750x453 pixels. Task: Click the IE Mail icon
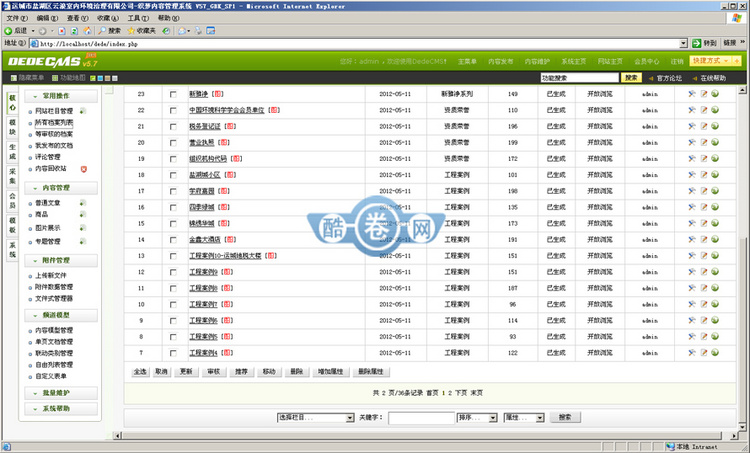(x=182, y=31)
